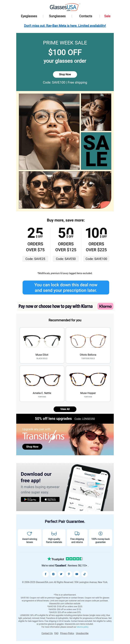Open the Facebook social icon
The height and width of the screenshot is (644, 130).
(x=45, y=574)
